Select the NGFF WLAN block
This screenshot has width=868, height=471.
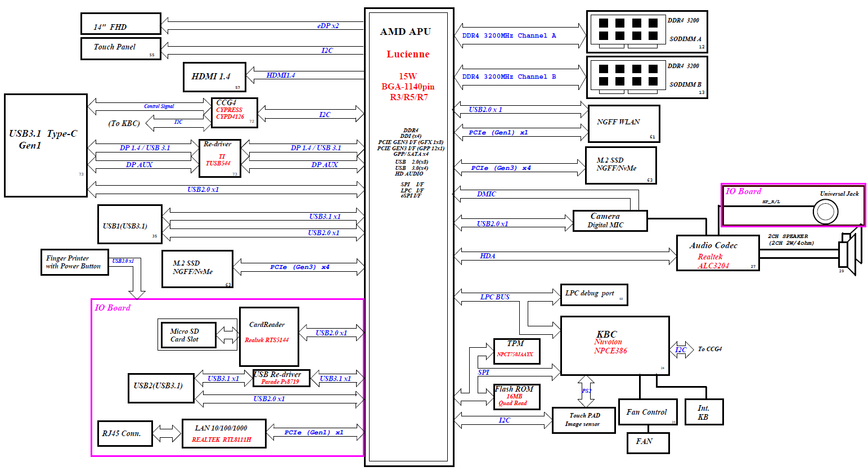623,123
